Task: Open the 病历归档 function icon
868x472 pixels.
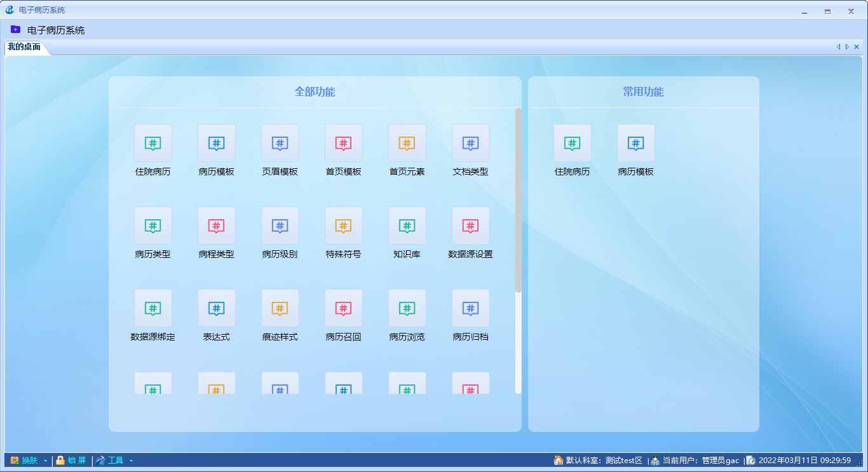Action: pos(471,309)
